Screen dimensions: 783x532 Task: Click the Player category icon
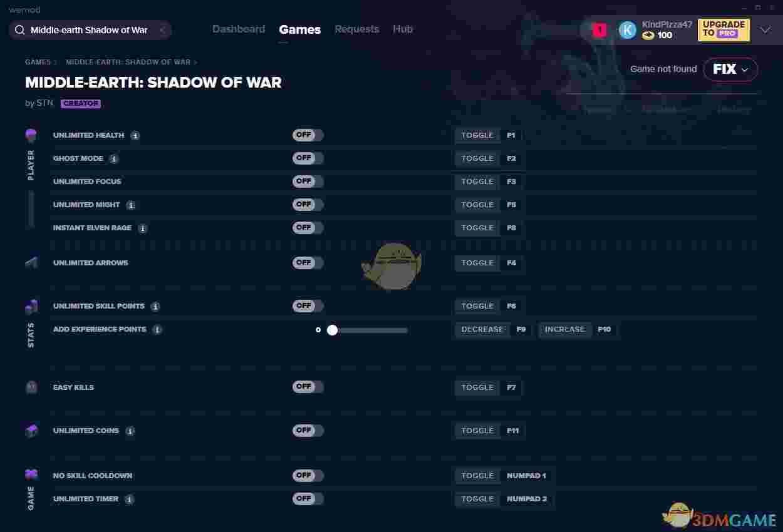(x=31, y=135)
